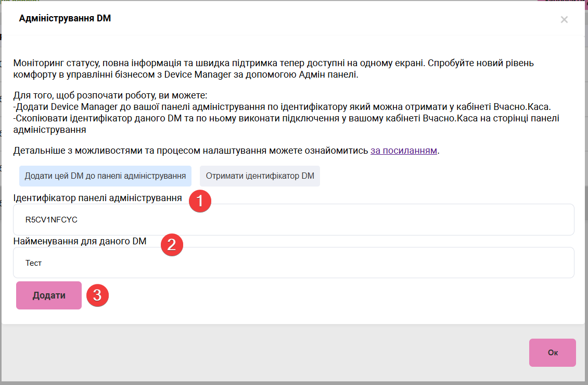Open the за посиланням link
The width and height of the screenshot is (588, 385).
pyautogui.click(x=403, y=151)
